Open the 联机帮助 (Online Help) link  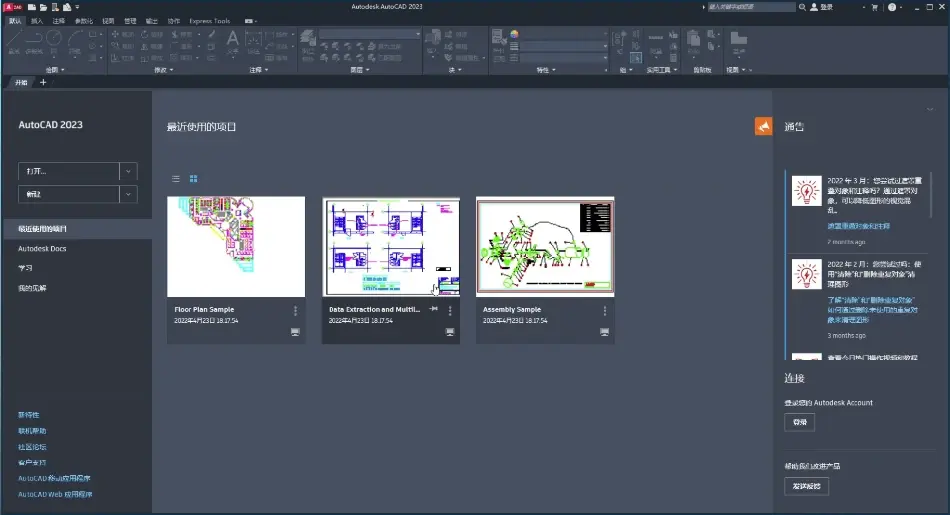tap(32, 431)
